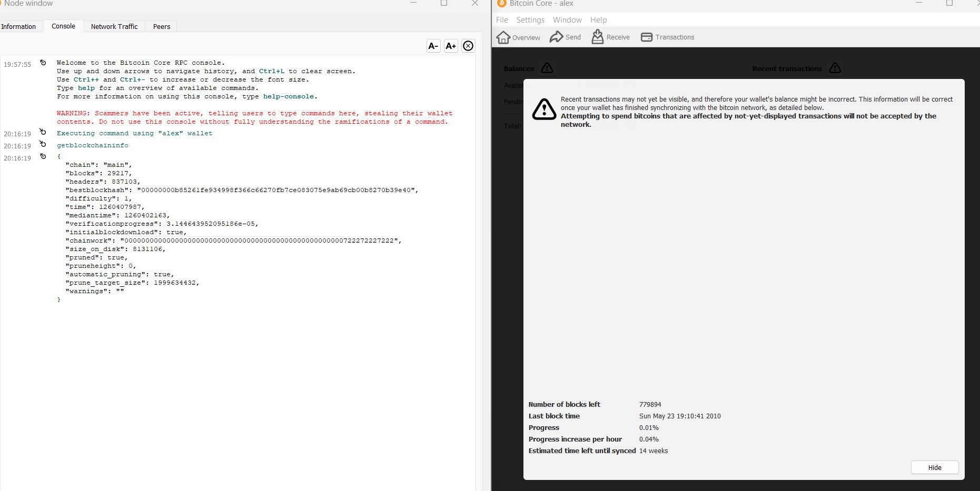Open the Peers tab
The height and width of the screenshot is (491, 980).
(162, 26)
